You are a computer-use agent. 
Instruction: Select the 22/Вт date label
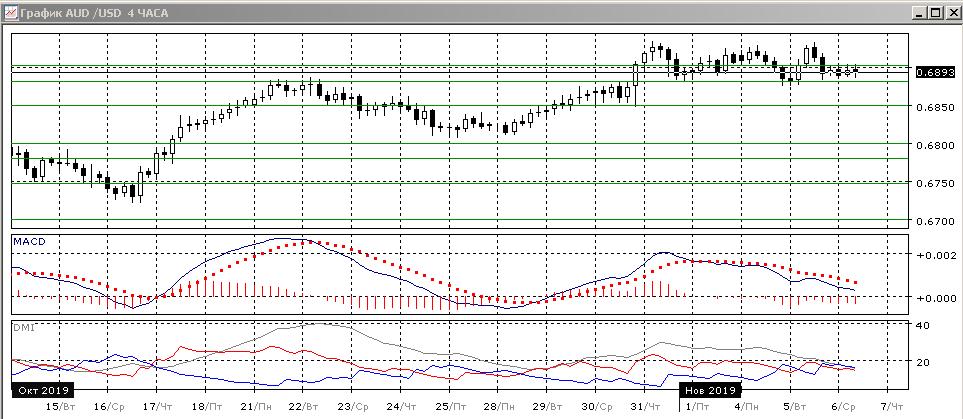(304, 407)
